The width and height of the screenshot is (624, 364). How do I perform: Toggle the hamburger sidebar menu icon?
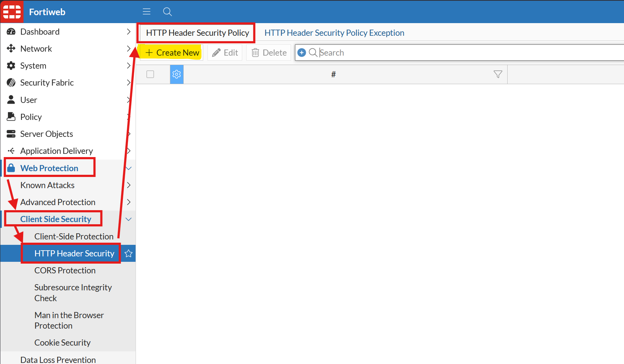146,12
